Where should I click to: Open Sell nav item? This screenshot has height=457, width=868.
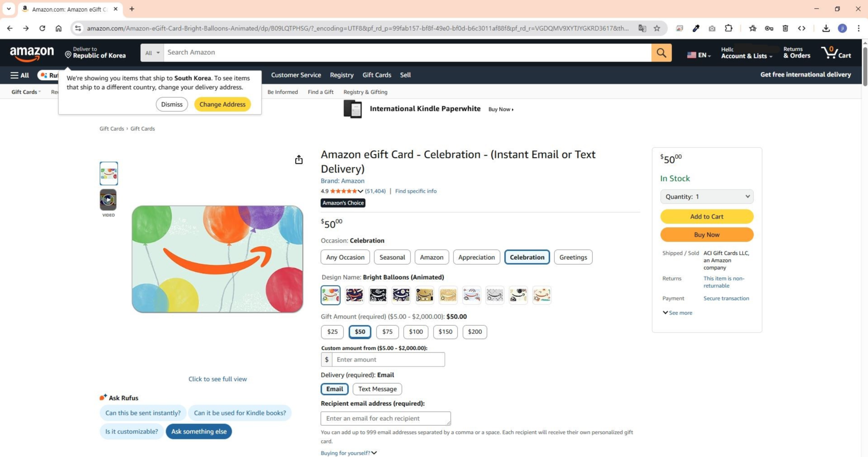tap(405, 75)
